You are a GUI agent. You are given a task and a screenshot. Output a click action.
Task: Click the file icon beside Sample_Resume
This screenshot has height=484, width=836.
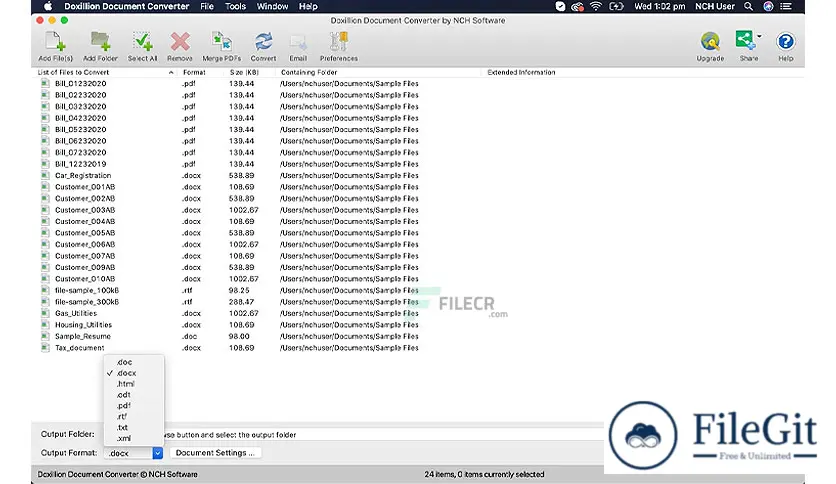tap(45, 336)
